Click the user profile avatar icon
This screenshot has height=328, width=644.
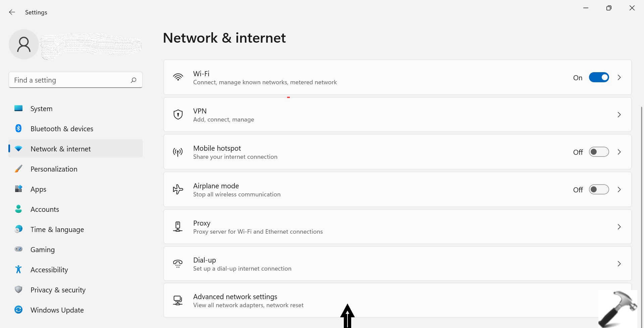click(x=24, y=44)
